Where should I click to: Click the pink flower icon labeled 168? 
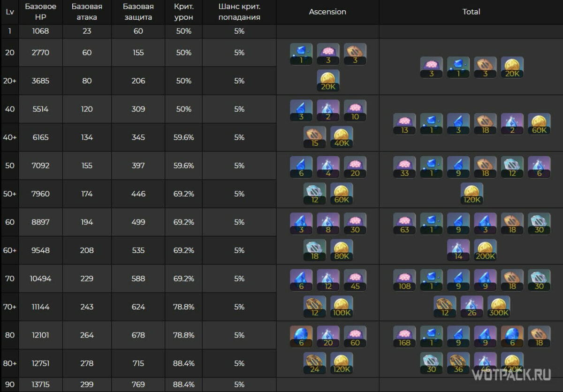pyautogui.click(x=404, y=337)
